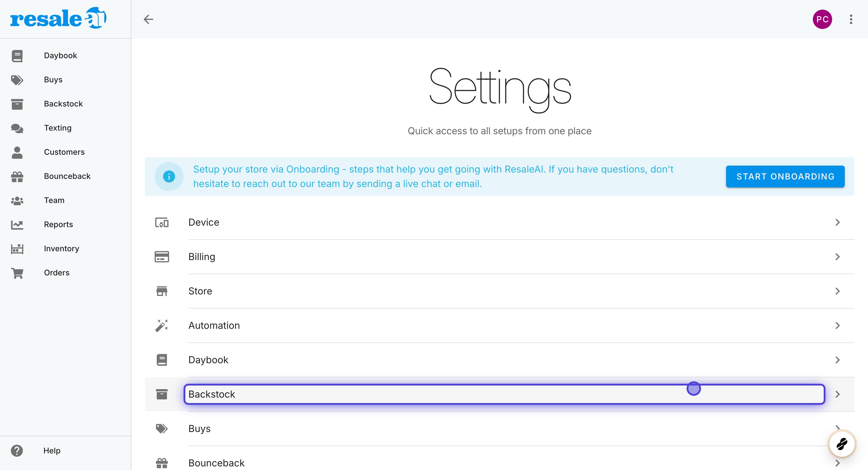Expand the Store row chevron

point(837,291)
